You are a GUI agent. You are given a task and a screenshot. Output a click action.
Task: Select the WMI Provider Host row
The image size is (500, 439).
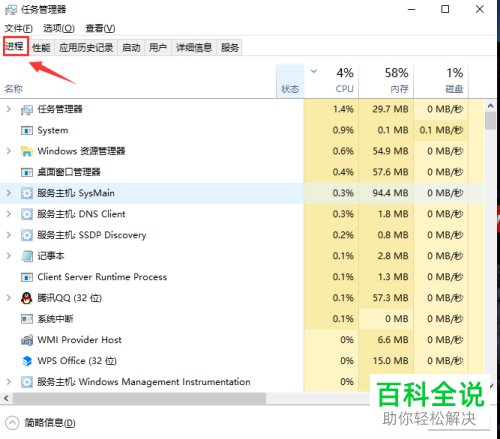[242, 340]
